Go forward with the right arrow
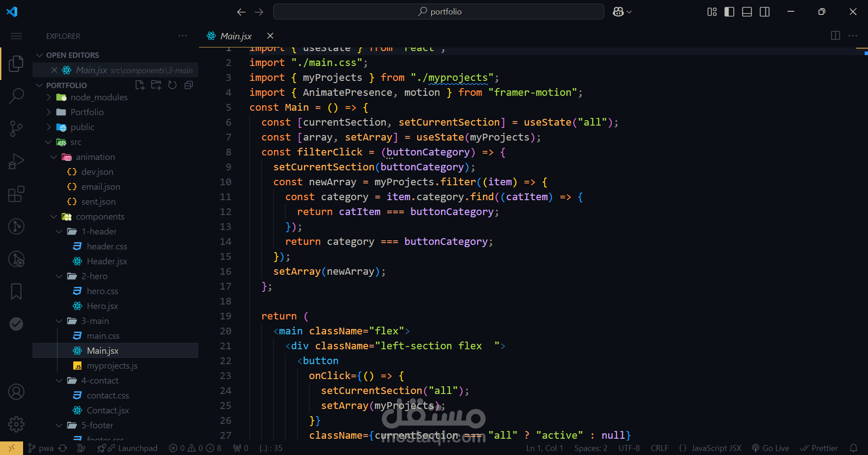 [x=259, y=12]
